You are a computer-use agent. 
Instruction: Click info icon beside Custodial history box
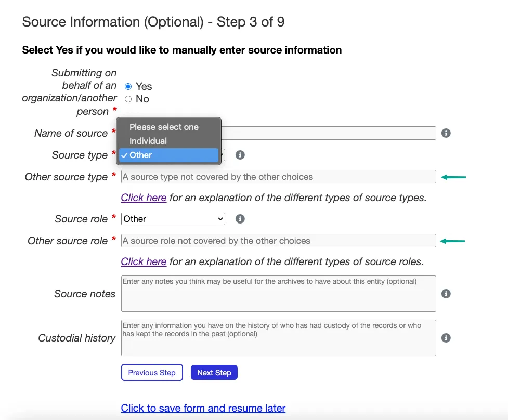click(446, 338)
